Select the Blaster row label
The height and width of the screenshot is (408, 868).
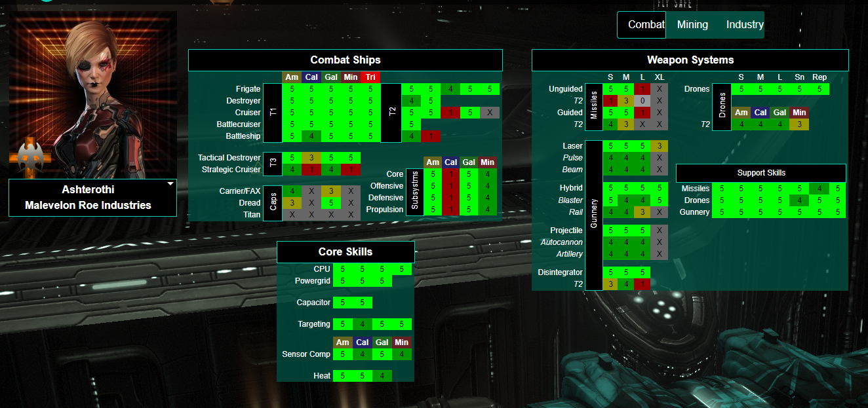pos(570,200)
